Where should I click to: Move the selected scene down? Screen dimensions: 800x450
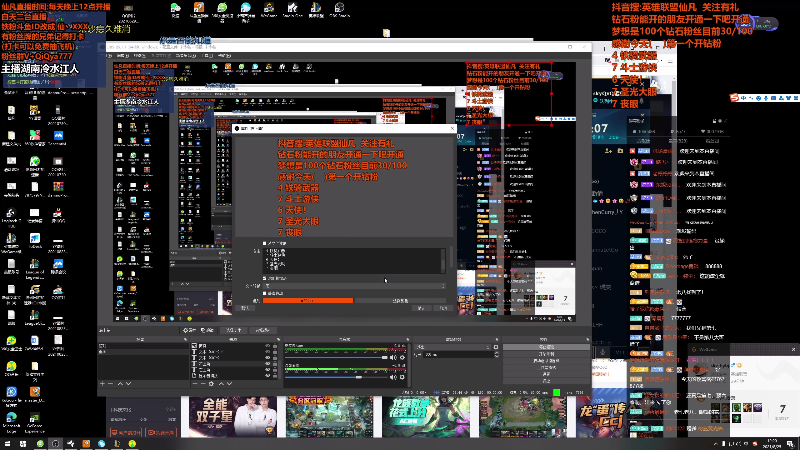128,383
